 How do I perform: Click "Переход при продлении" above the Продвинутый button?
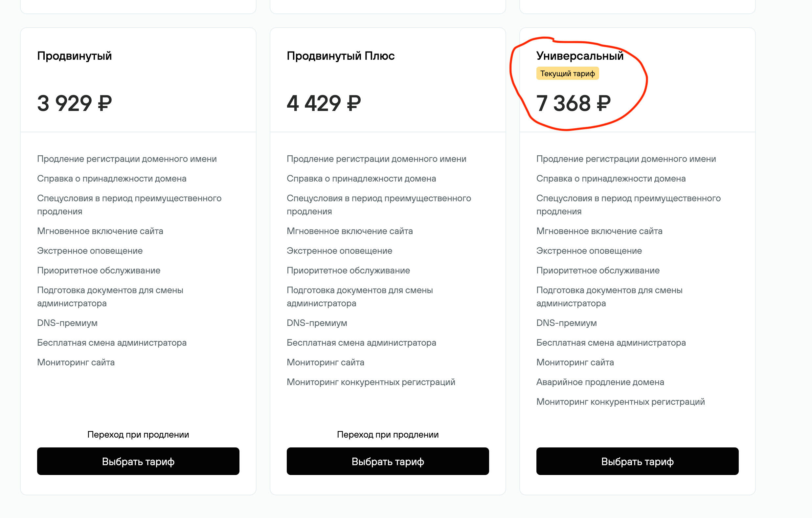pyautogui.click(x=138, y=434)
